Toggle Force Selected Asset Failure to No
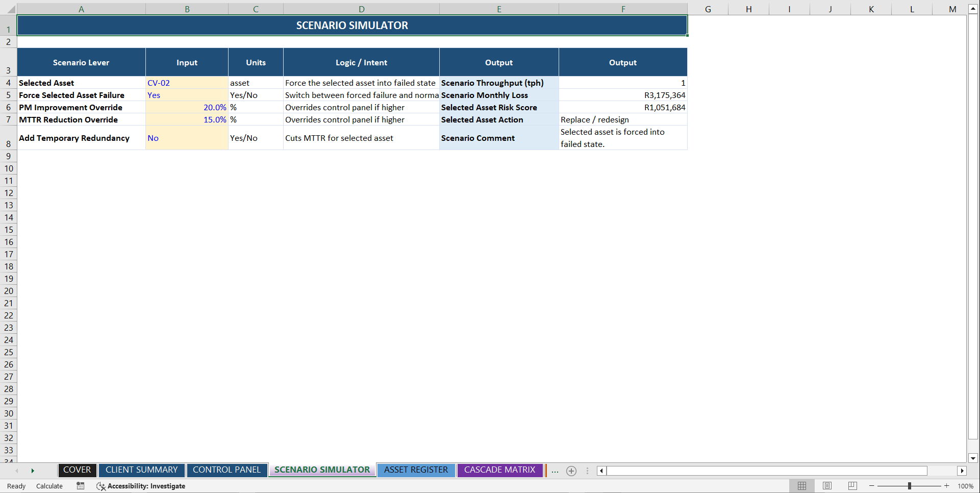Screen dimensions: 980x493 click(x=187, y=95)
